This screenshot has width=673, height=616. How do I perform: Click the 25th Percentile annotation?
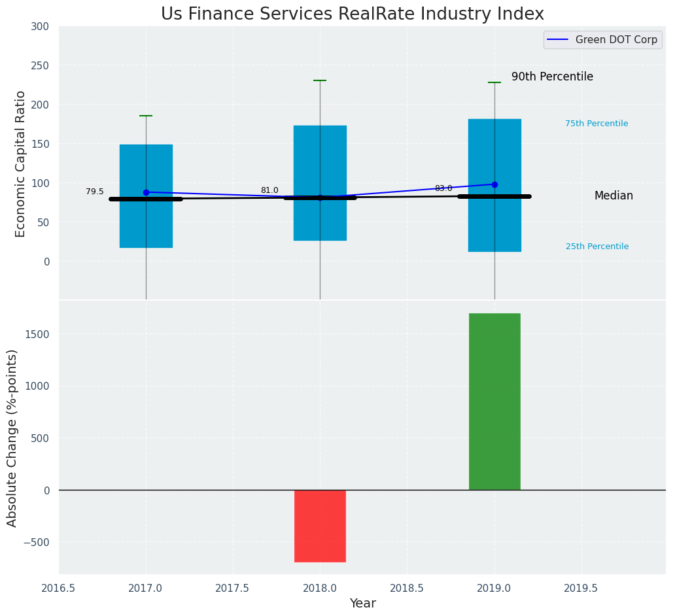pos(597,247)
